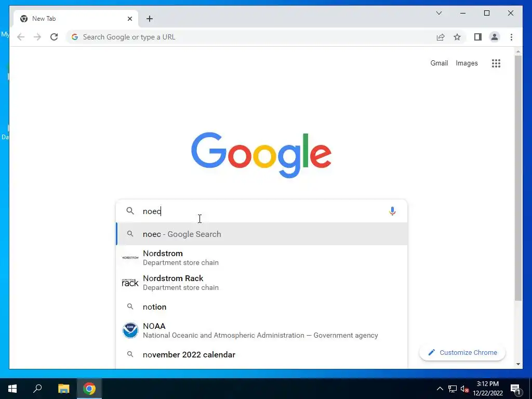Screen dimensions: 532x399
Task: Select 'noec - Google Search' suggestion
Action: pos(261,234)
